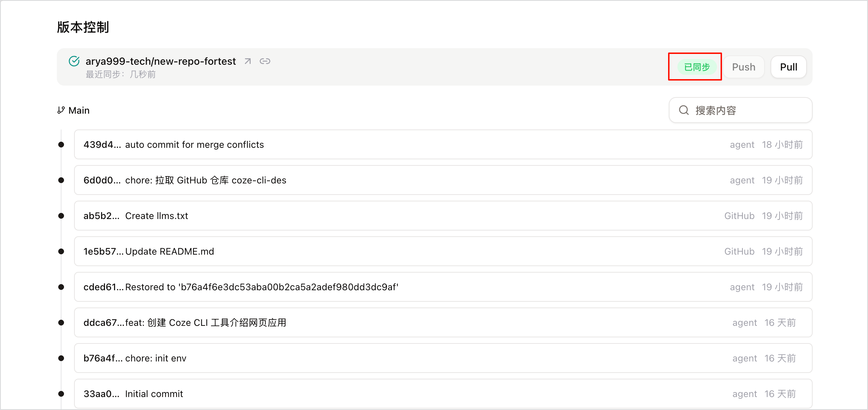
Task: Select the Create llms.txt commit row
Action: point(443,216)
